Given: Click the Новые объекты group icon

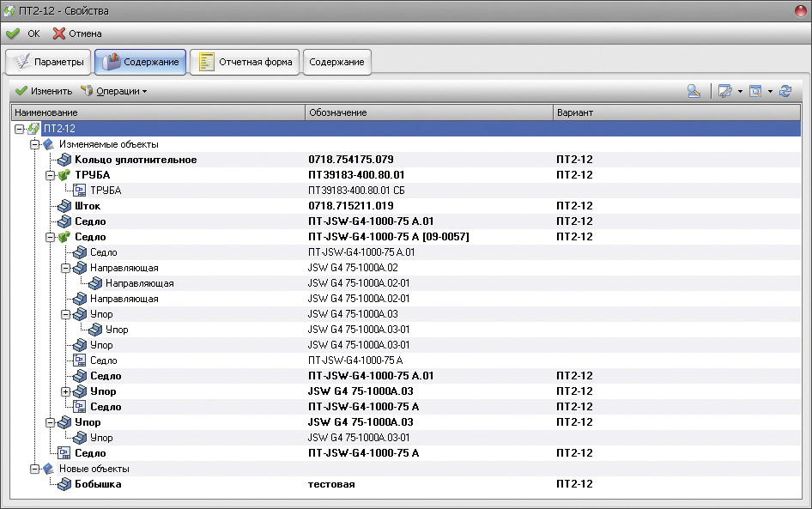Looking at the screenshot, I should click(x=49, y=469).
